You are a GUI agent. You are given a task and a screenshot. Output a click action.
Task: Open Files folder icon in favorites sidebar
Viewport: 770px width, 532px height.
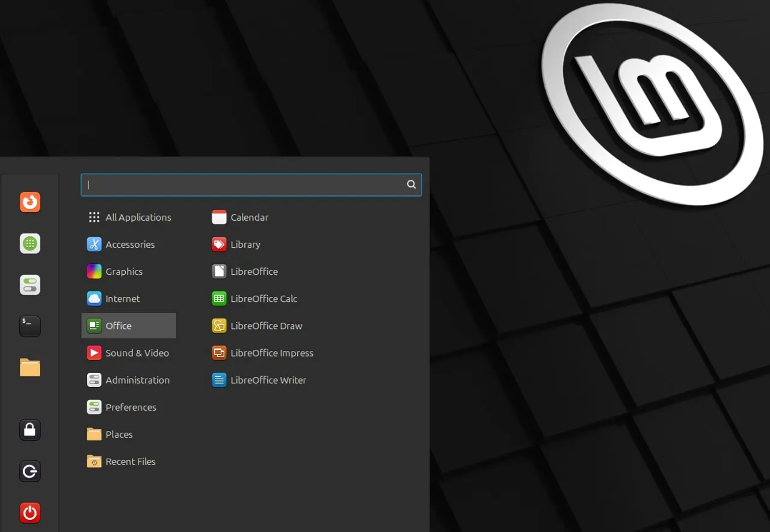[x=30, y=368]
